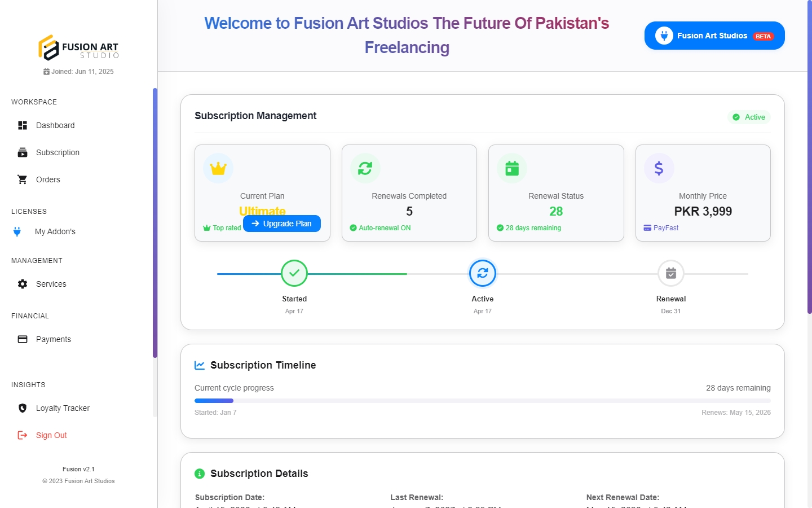Click the calendar icon in Renewal Status card
The width and height of the screenshot is (812, 508).
click(512, 168)
